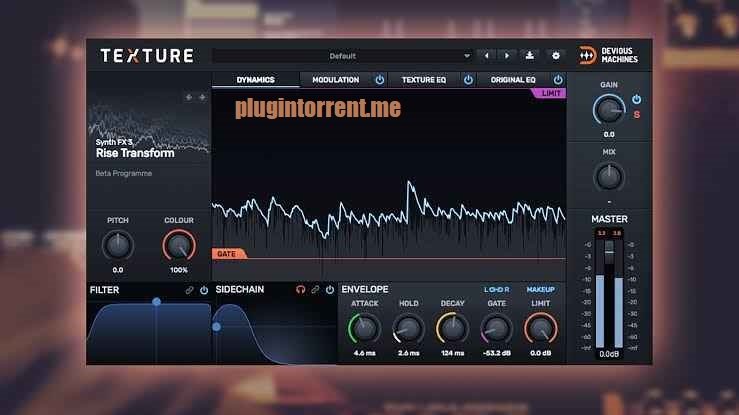Click the Pitch value 0.0
The width and height of the screenshot is (739, 415).
pyautogui.click(x=117, y=270)
